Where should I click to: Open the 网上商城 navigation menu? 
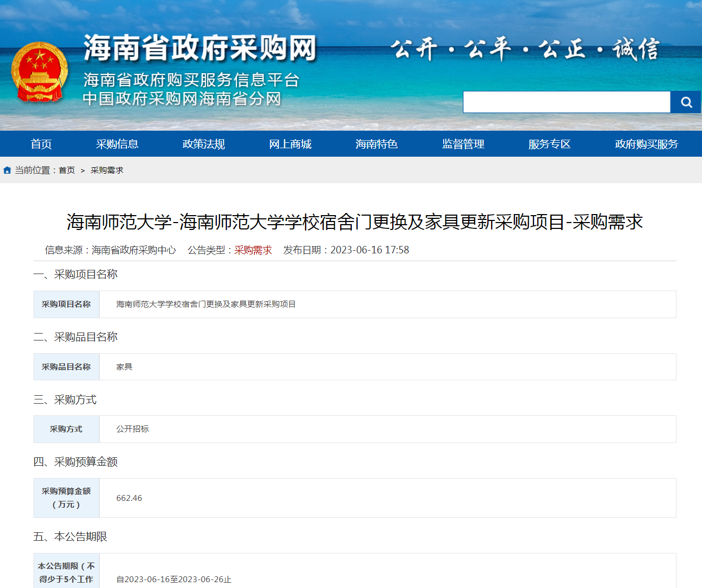(x=290, y=144)
